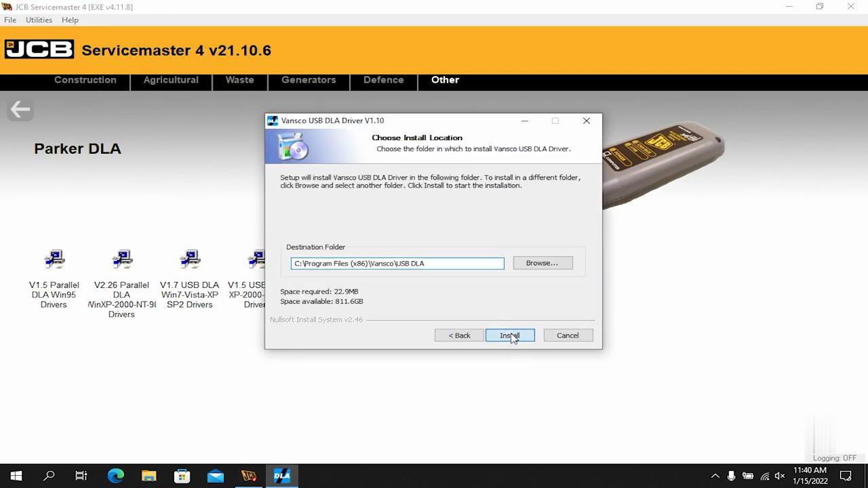The width and height of the screenshot is (868, 488).
Task: Open Microsoft Store from taskbar
Action: click(182, 476)
